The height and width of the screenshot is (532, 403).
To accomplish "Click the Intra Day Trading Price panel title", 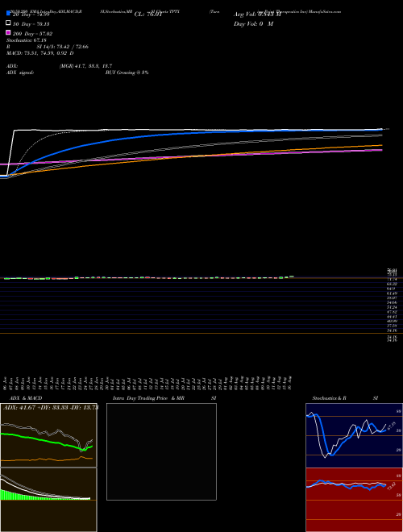I will (x=164, y=398).
